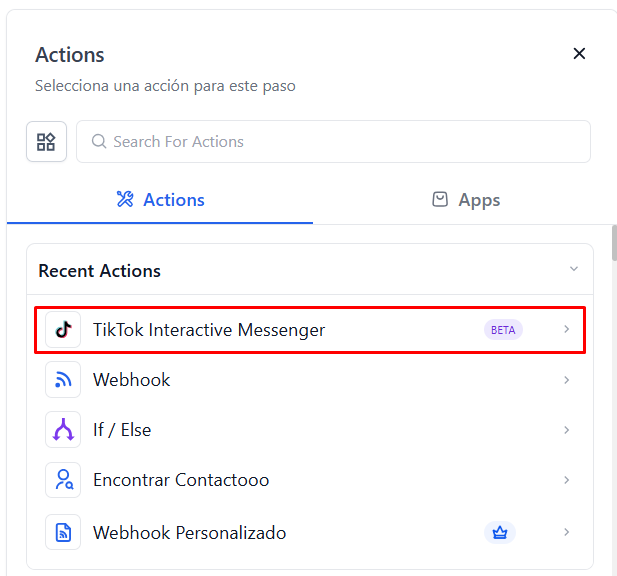
Task: Focus the Search For Actions field
Action: [340, 142]
